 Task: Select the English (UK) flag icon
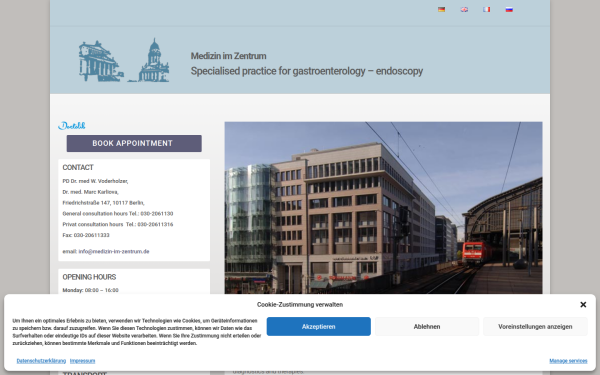[464, 10]
